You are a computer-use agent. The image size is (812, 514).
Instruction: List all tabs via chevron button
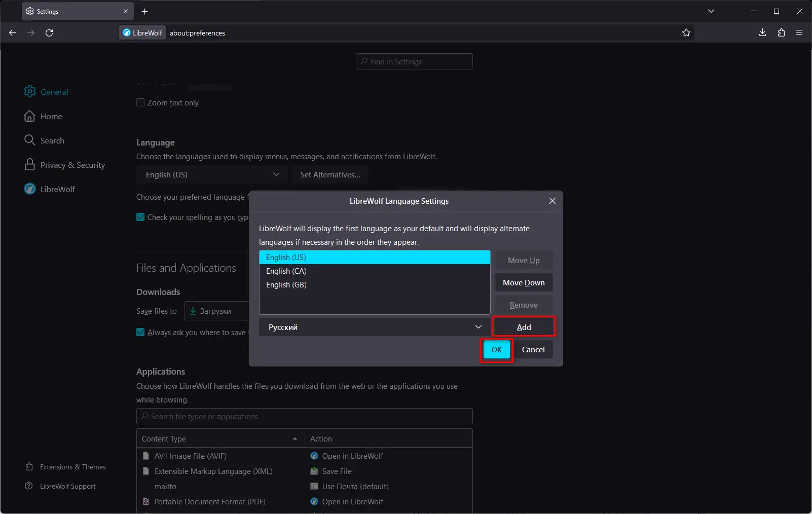coord(711,11)
